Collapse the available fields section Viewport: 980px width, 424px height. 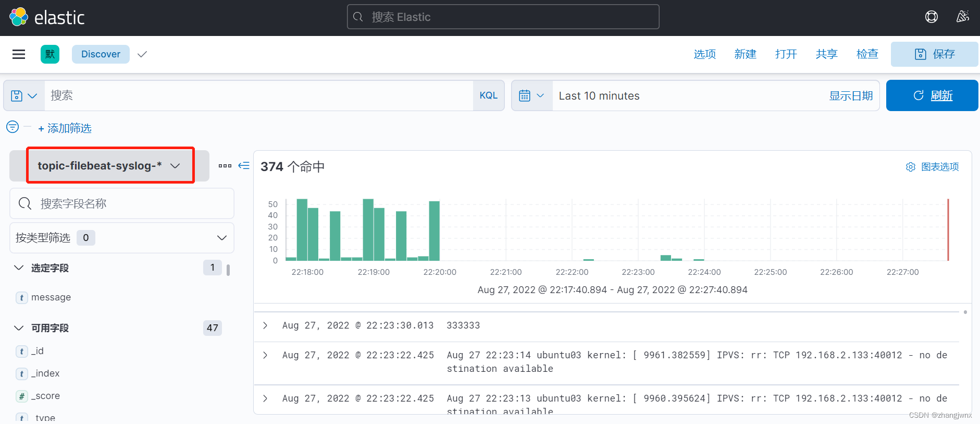[x=19, y=328]
